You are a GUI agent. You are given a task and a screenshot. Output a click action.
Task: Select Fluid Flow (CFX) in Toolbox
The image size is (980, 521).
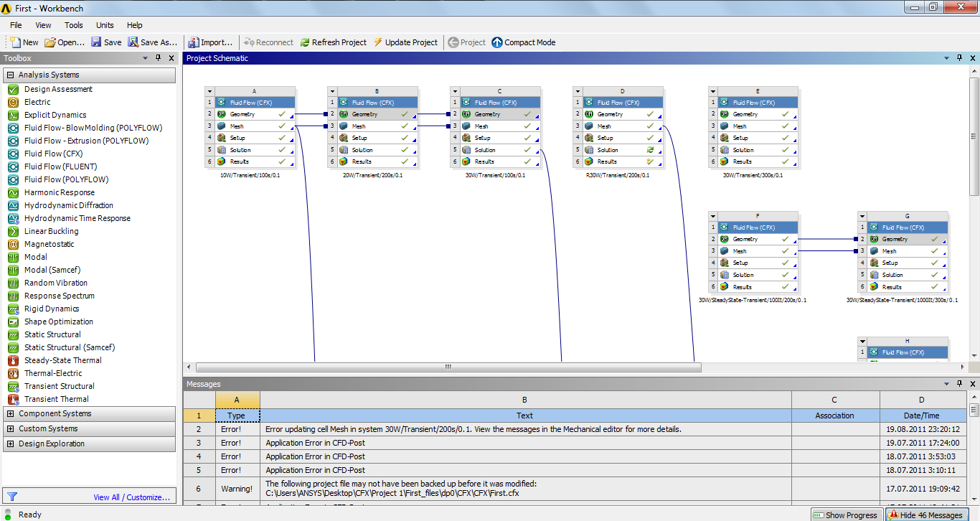click(x=53, y=154)
